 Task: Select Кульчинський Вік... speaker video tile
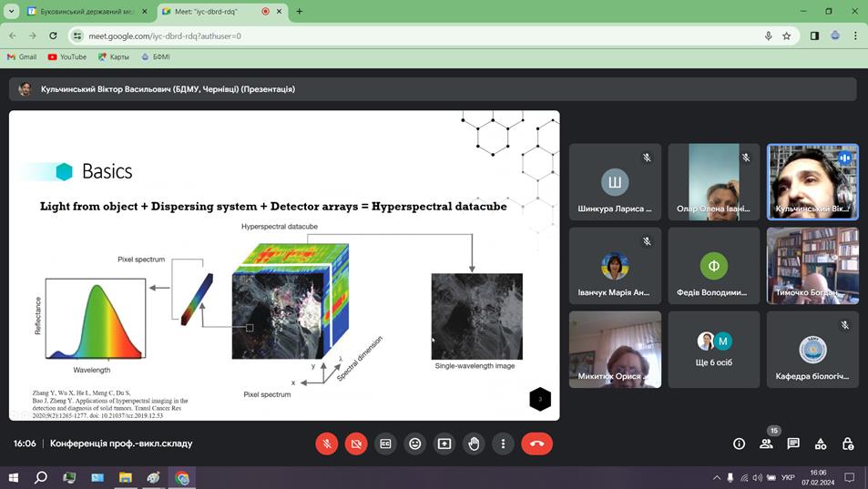coord(812,182)
